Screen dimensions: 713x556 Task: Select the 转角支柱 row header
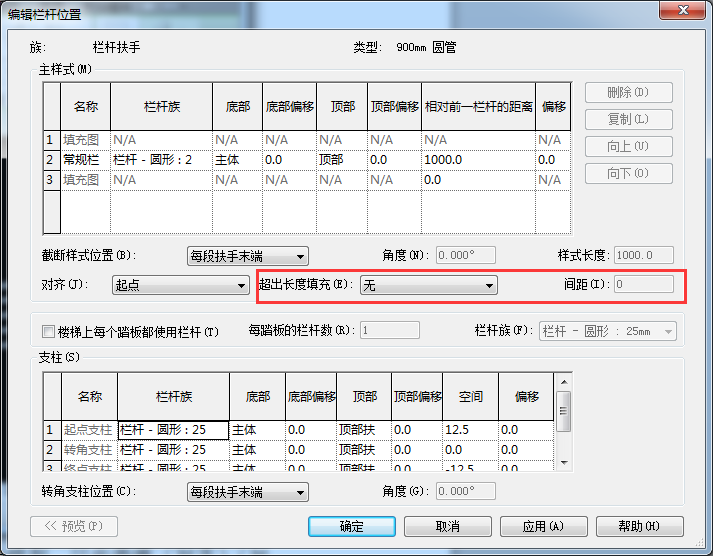click(51, 450)
